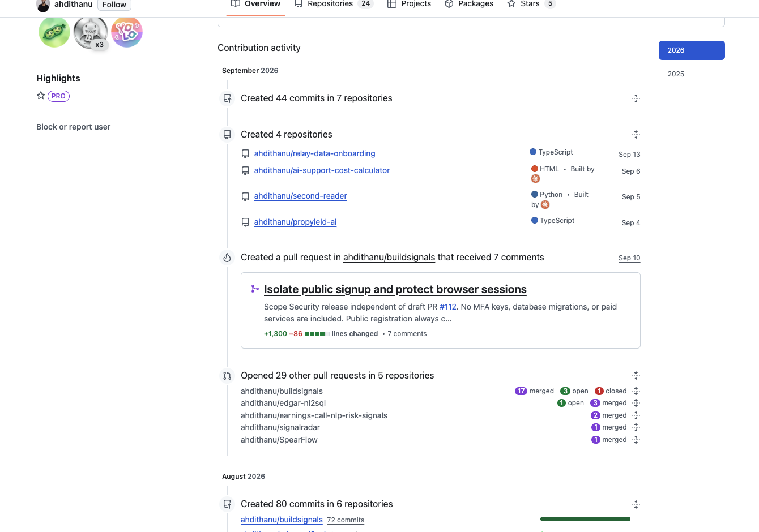
Task: Switch to the Overview tab
Action: tap(255, 5)
